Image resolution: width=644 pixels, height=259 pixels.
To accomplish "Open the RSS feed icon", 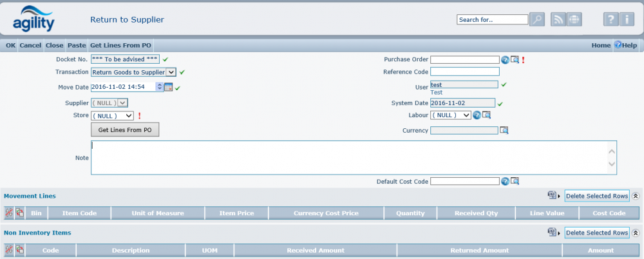I will (558, 19).
